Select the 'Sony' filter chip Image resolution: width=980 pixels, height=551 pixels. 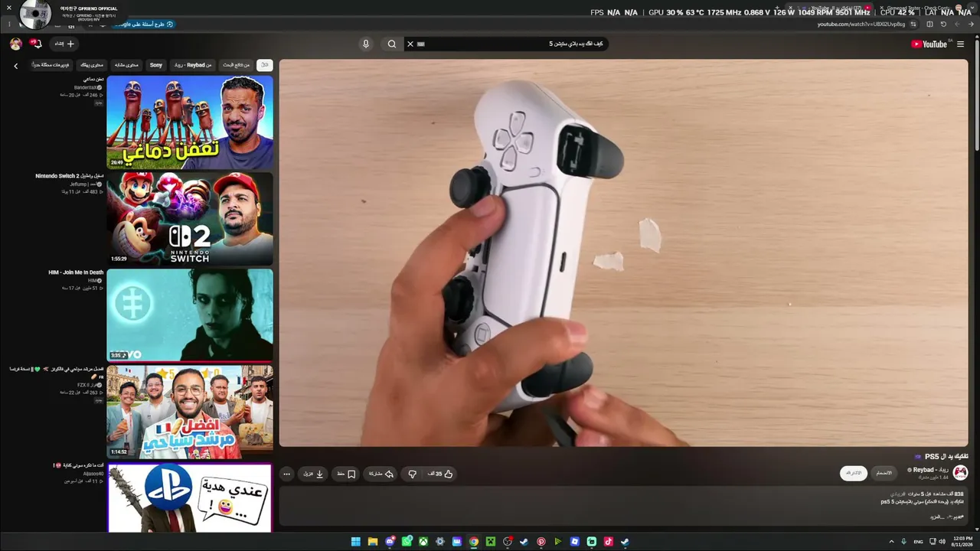(x=156, y=65)
